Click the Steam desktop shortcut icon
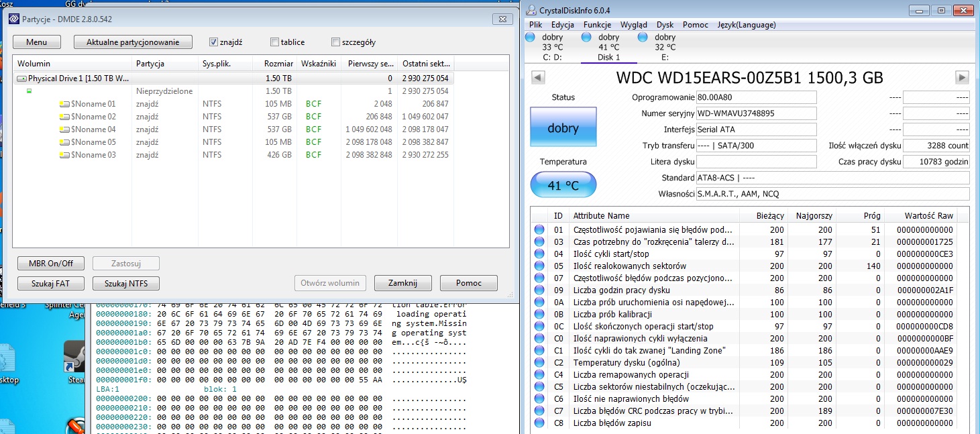The width and height of the screenshot is (980, 434). click(73, 356)
